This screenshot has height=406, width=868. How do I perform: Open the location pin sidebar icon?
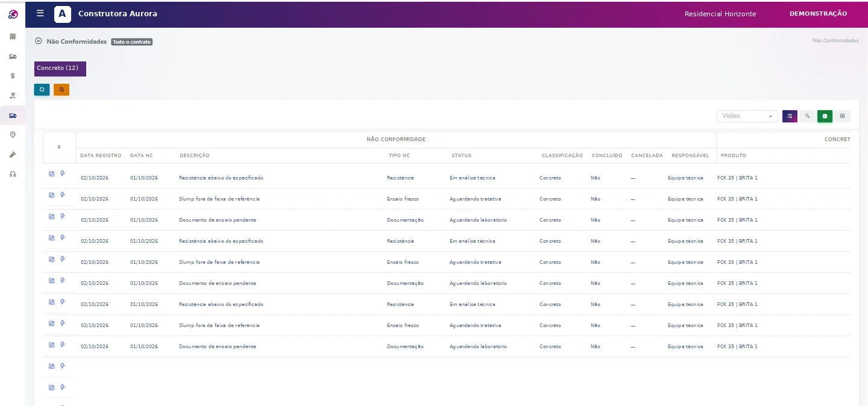[13, 135]
